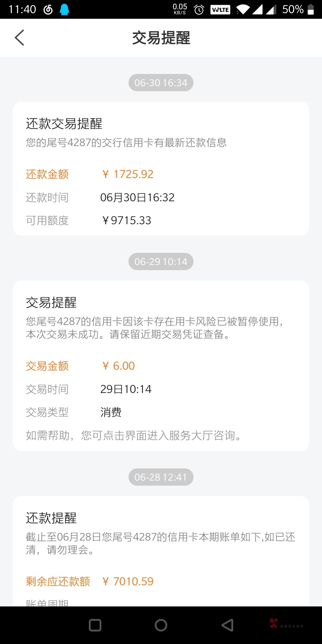Tap the 06-29 10:14 timestamp badge
The image size is (322, 644).
tap(161, 261)
